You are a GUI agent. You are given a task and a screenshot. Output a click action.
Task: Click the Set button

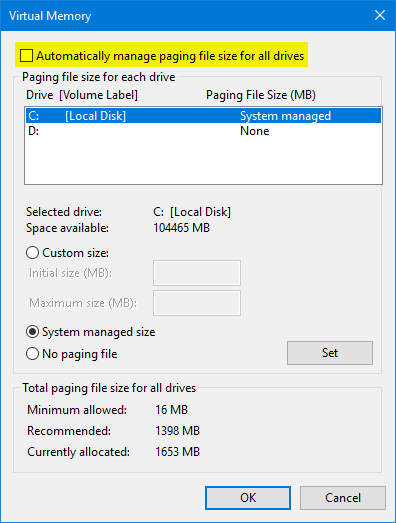[x=330, y=353]
